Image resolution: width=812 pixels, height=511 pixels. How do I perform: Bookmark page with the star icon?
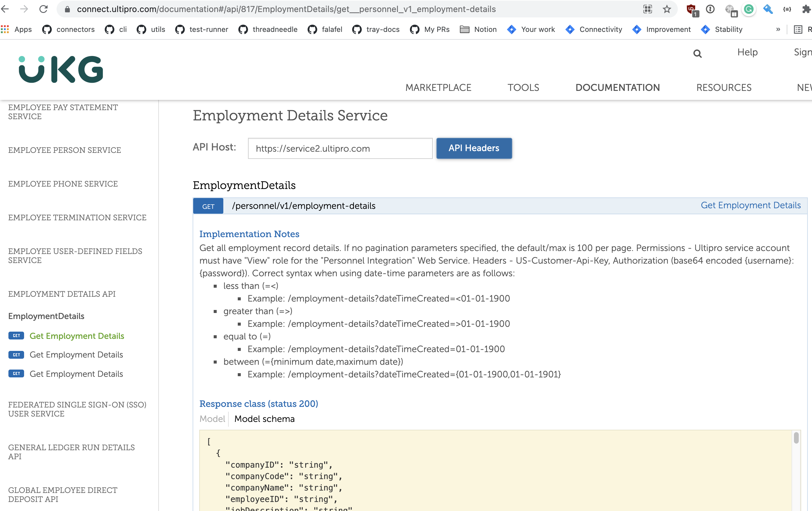click(x=666, y=9)
